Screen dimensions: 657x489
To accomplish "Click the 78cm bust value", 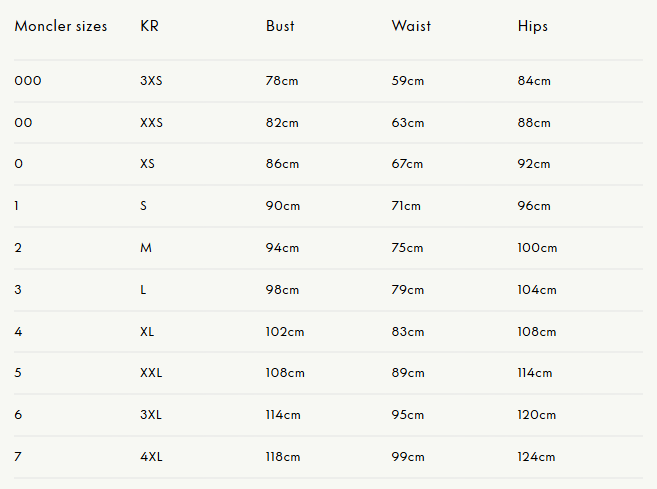I will click(282, 81).
